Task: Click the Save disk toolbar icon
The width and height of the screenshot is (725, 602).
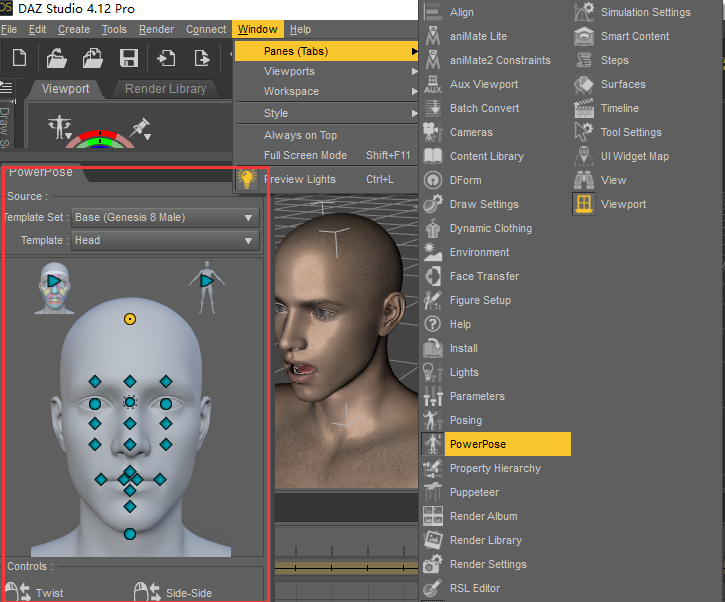Action: click(129, 58)
